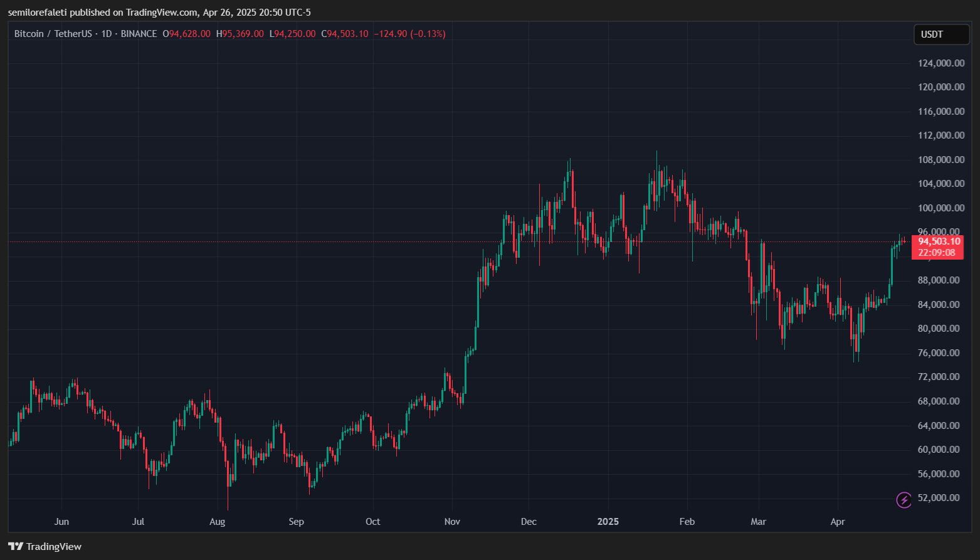Click the Jun label on time axis
This screenshot has width=980, height=560.
tap(61, 522)
